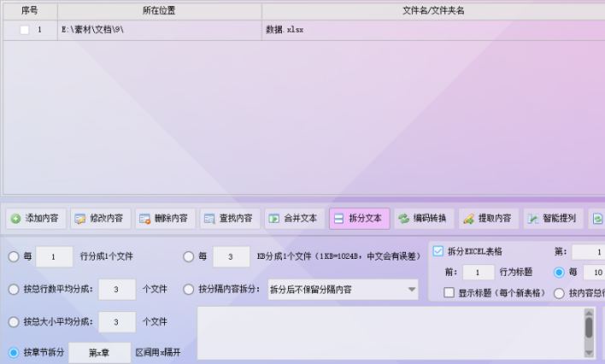This screenshot has height=364, width=605.
Task: Click the 智能提列 icon
Action: coord(533,219)
